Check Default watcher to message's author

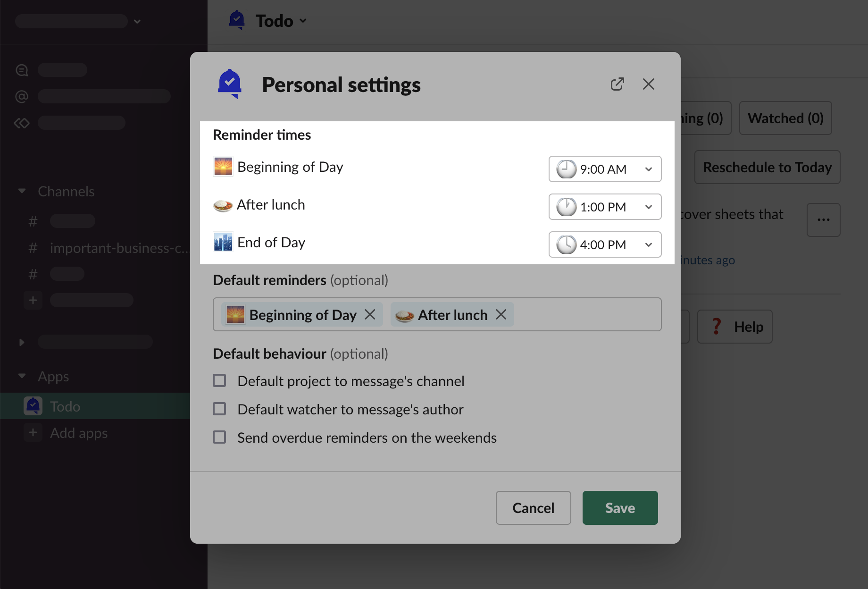click(219, 409)
